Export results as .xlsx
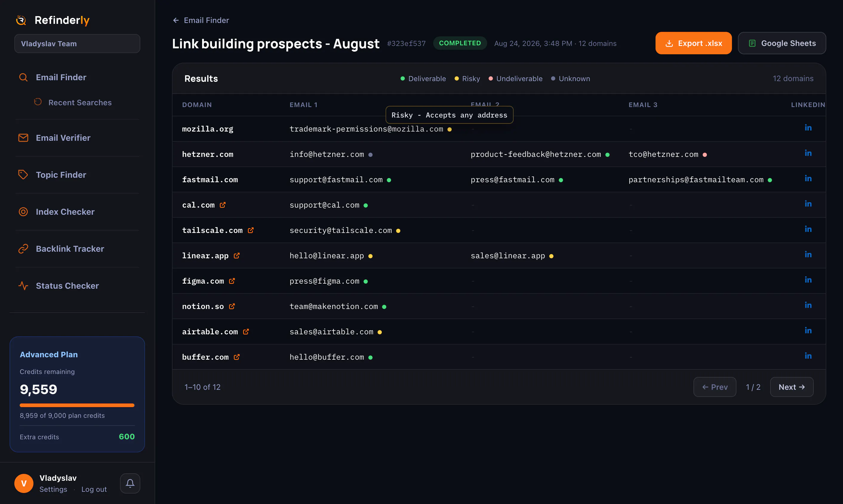 click(x=693, y=43)
